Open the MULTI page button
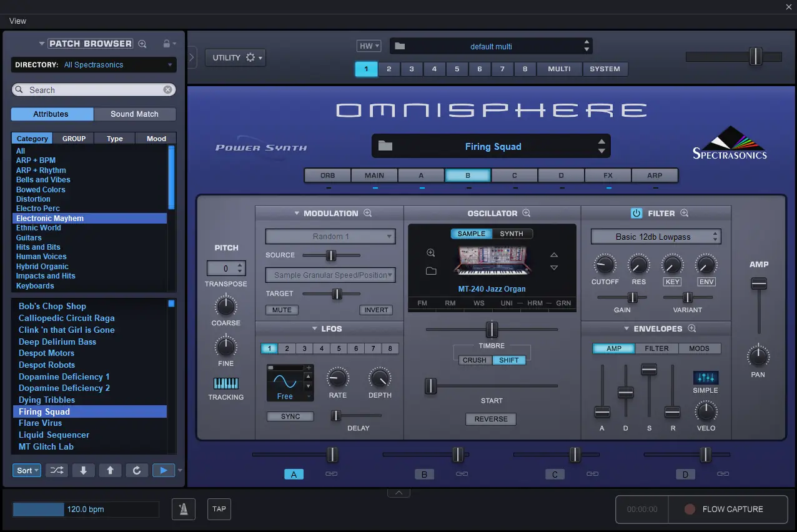The image size is (797, 532). (x=559, y=69)
